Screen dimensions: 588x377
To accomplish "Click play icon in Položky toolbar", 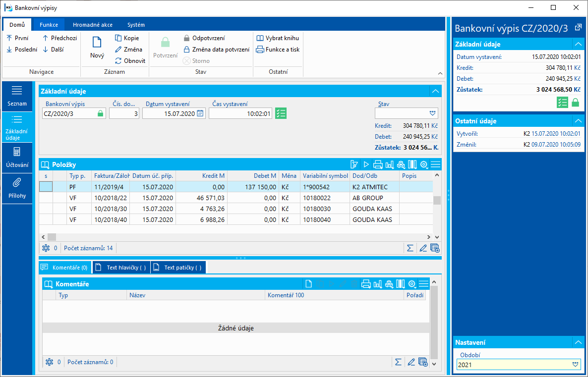I will tap(366, 164).
